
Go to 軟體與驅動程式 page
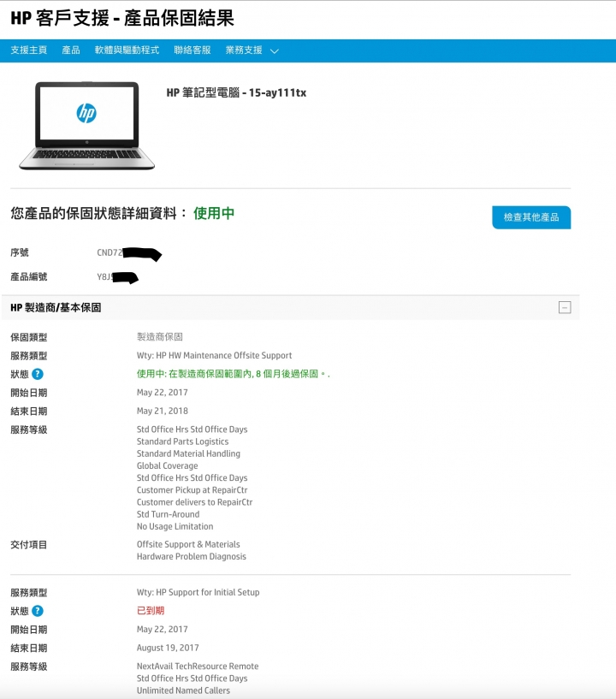click(127, 50)
